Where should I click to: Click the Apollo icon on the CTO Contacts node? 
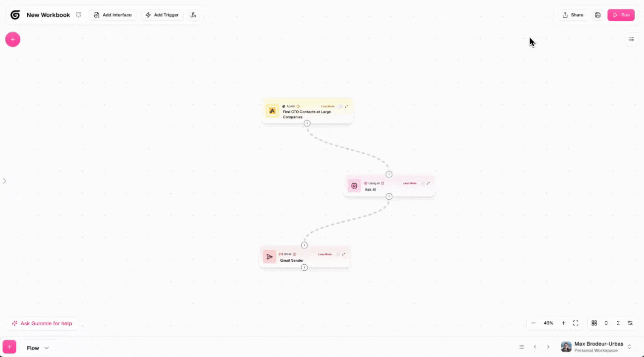click(272, 111)
